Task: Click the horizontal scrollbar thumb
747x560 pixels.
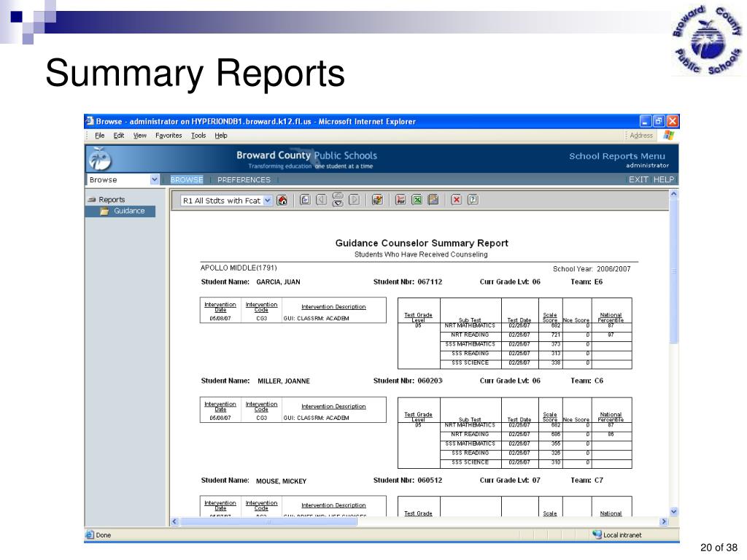Action: coord(268,521)
